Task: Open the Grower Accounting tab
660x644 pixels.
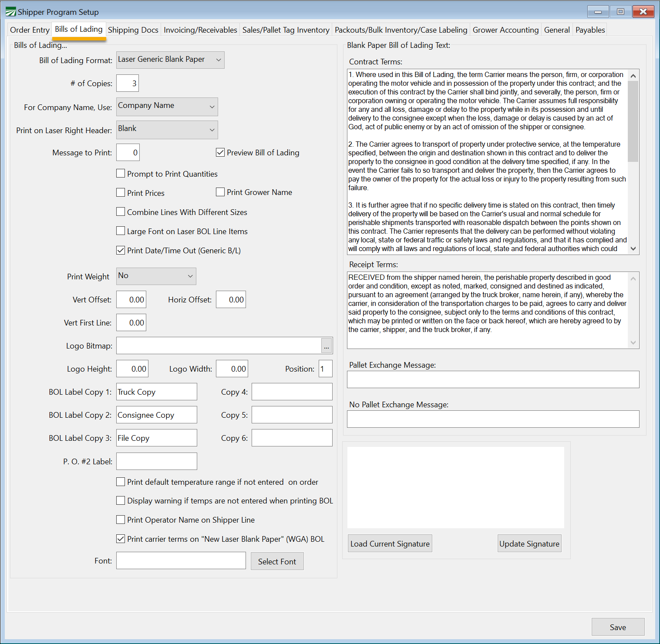Action: click(505, 30)
